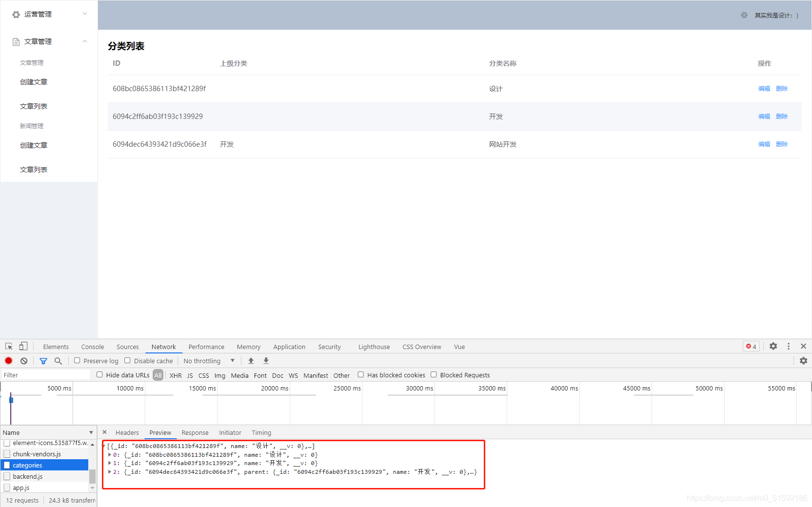Screen dimensions: 812x507
Task: Enable the Preserve log checkbox
Action: [x=77, y=361]
